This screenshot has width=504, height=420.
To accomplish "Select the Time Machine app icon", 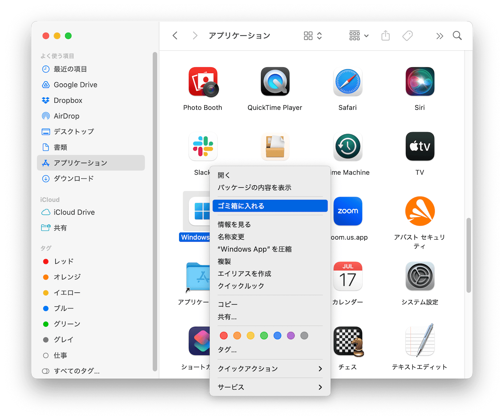I will pos(348,147).
